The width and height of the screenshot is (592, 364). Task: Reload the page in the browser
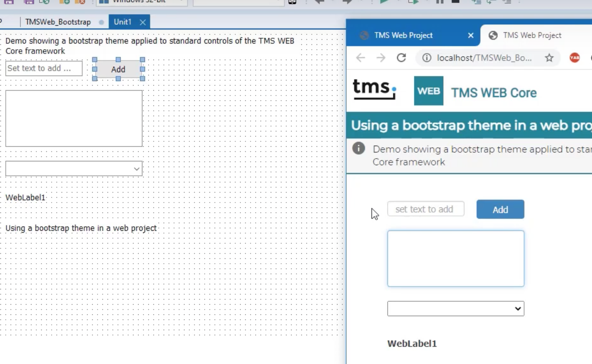click(x=401, y=58)
